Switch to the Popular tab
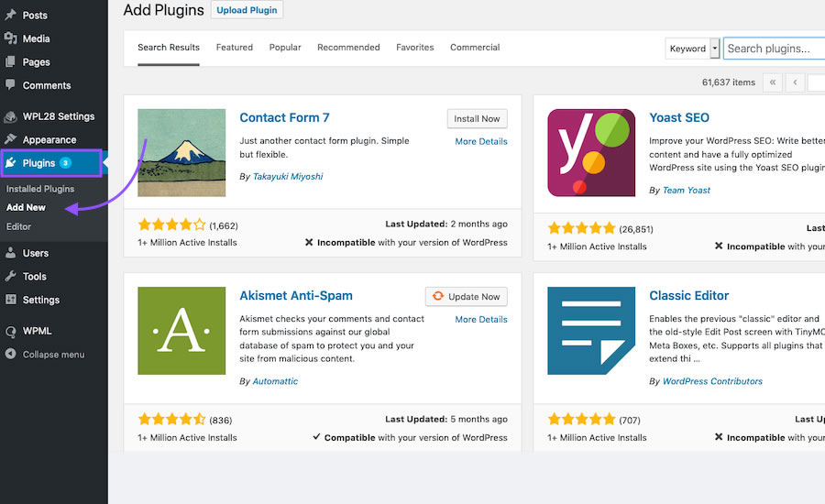Image resolution: width=825 pixels, height=504 pixels. tap(285, 48)
